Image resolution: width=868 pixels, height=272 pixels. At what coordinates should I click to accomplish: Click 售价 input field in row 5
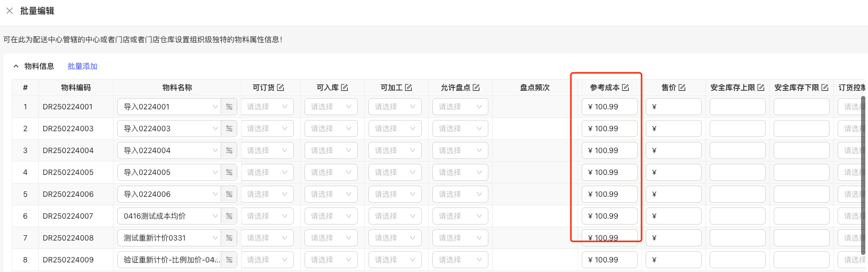(673, 194)
